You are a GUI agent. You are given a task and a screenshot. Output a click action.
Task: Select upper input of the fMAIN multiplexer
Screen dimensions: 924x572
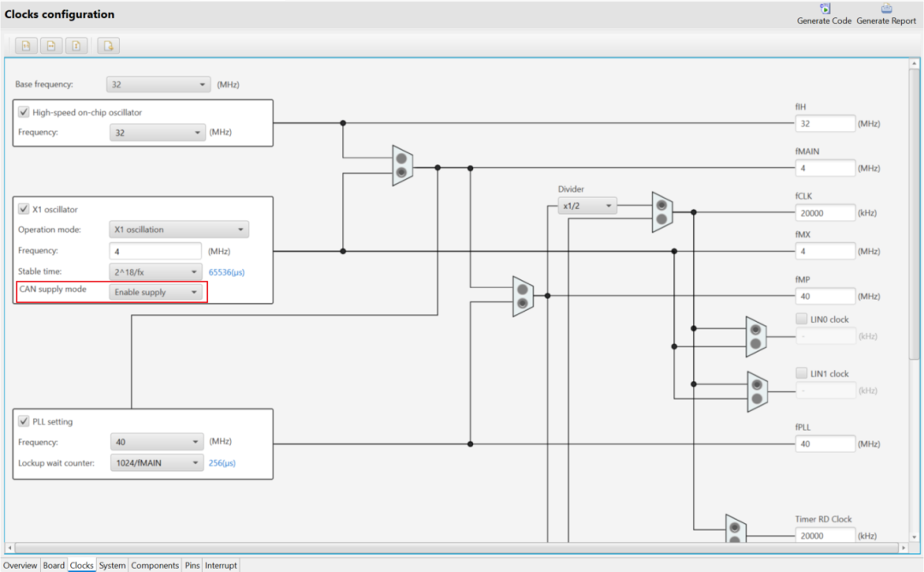tap(401, 158)
